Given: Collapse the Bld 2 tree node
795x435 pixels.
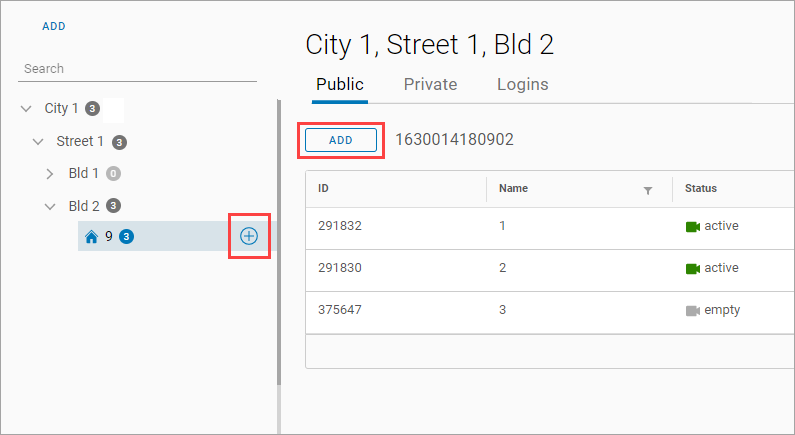Looking at the screenshot, I should [x=50, y=206].
